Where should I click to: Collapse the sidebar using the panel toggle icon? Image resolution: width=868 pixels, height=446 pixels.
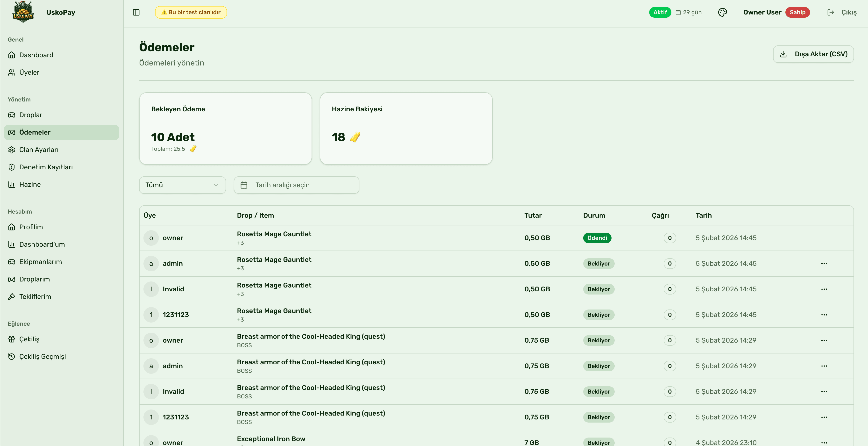coord(136,12)
